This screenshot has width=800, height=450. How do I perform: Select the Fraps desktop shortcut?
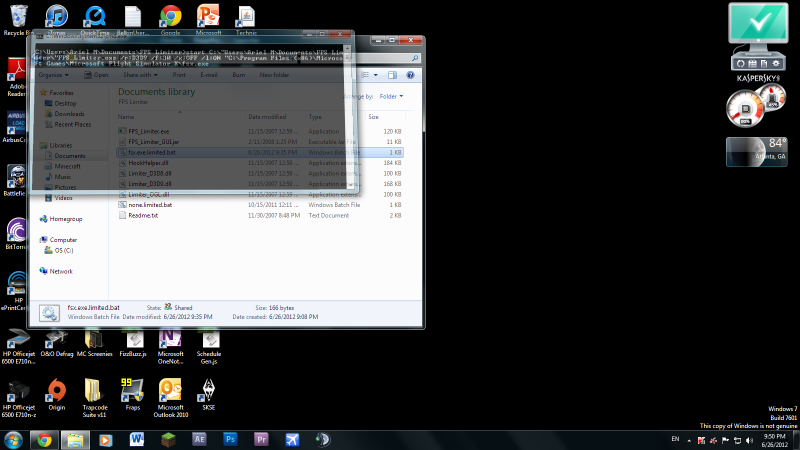point(133,394)
